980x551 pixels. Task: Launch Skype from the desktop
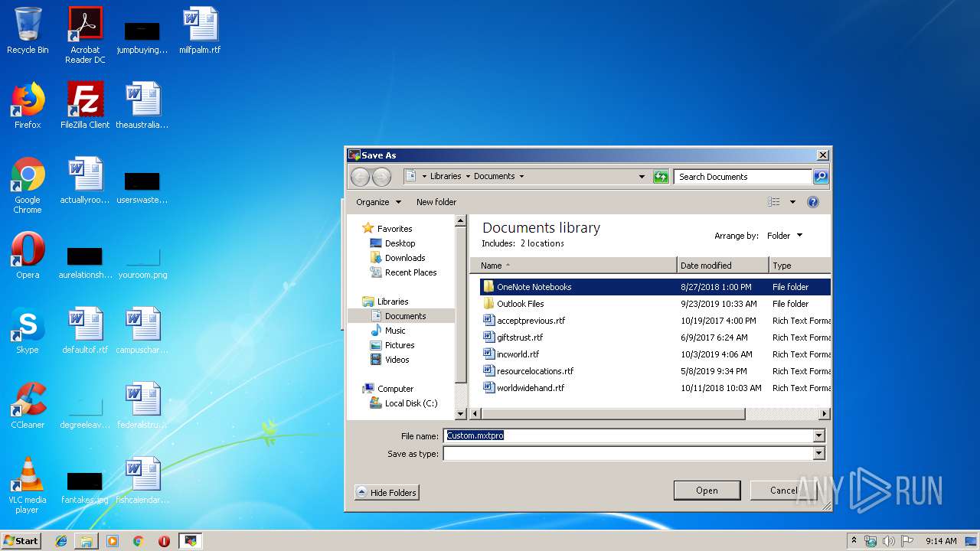point(28,331)
